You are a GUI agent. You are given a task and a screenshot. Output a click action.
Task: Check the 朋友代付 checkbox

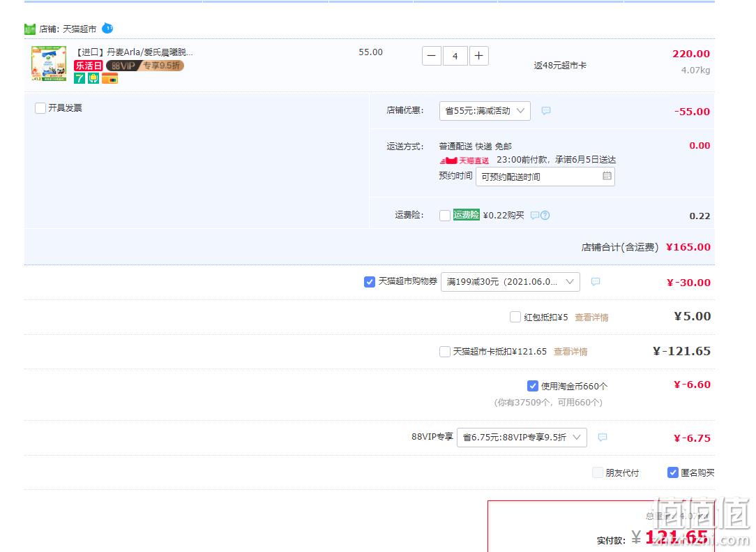[x=598, y=472]
